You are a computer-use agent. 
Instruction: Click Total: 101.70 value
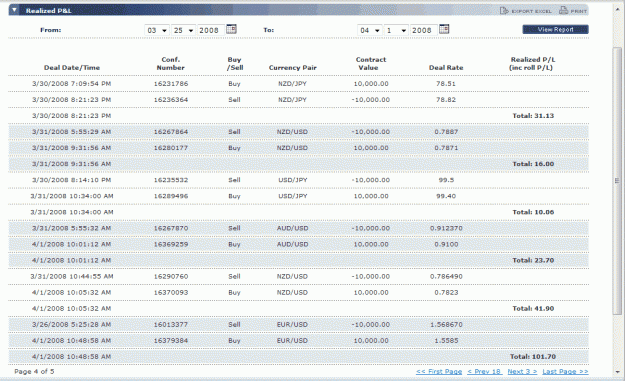point(533,357)
